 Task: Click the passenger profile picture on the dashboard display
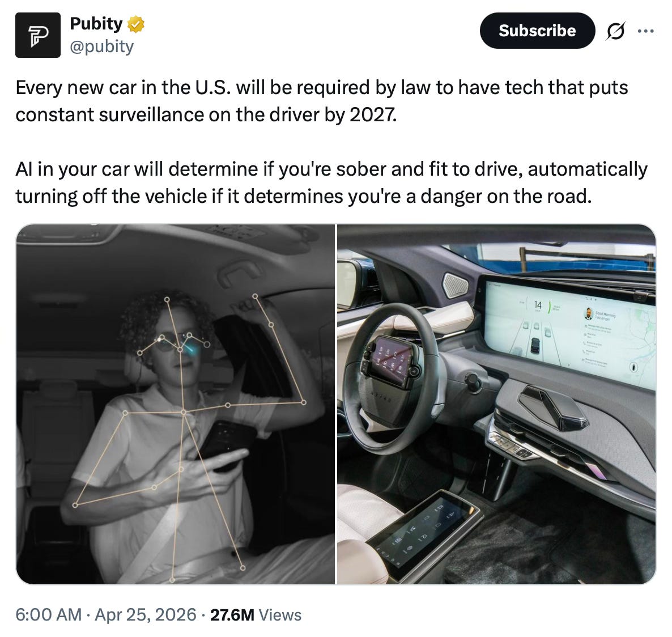coord(589,314)
